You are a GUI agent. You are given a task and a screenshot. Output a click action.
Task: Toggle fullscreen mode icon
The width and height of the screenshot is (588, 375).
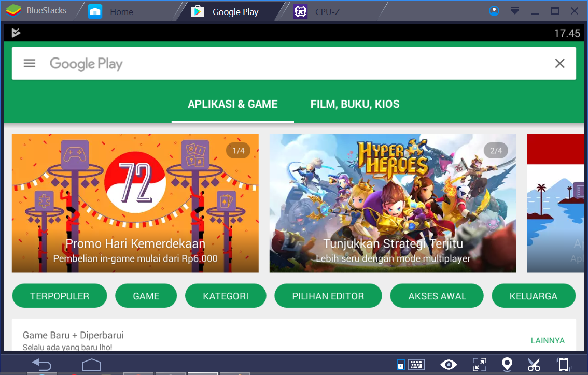(479, 364)
